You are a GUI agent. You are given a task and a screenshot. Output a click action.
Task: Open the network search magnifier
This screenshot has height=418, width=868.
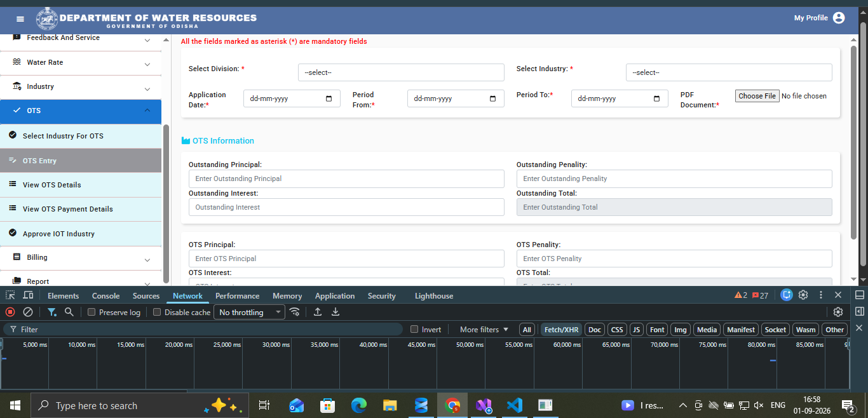[69, 312]
